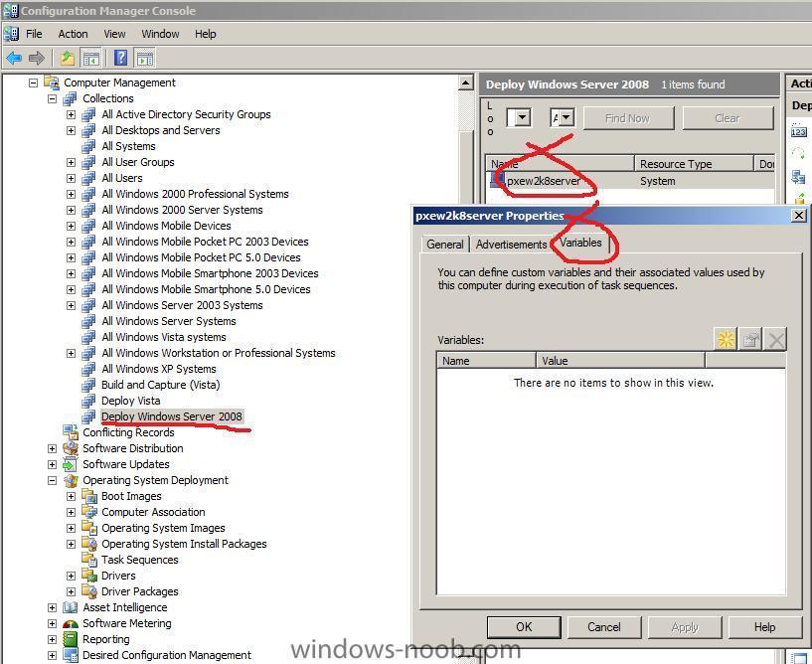
Task: Select the Variables tab
Action: click(x=580, y=243)
